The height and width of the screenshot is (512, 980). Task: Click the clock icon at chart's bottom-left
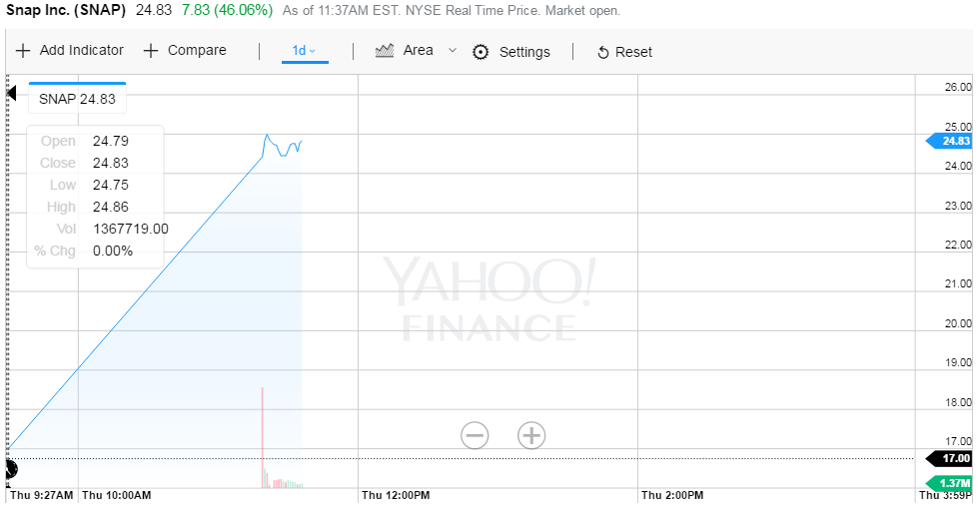click(10, 468)
